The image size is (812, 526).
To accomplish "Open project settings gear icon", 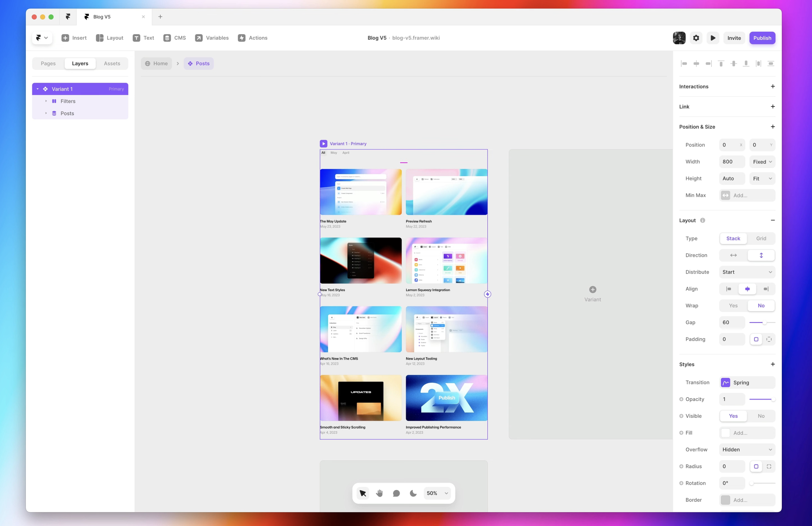I will pos(696,38).
